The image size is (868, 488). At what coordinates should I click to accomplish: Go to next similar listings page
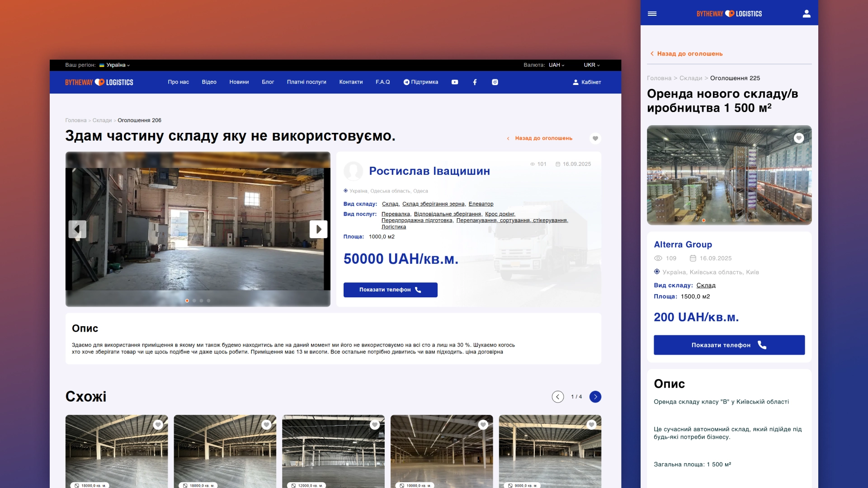point(595,397)
